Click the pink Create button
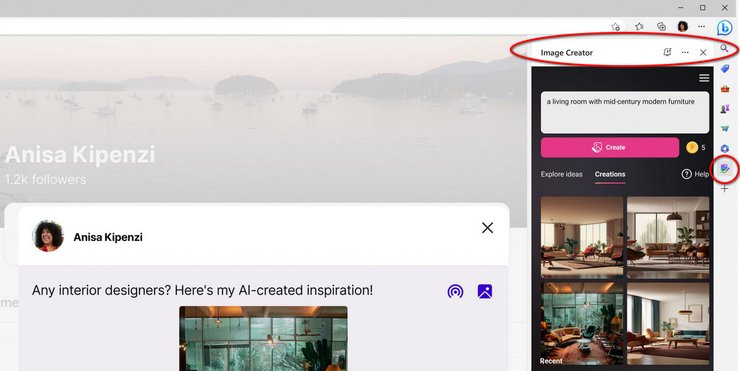 tap(610, 148)
